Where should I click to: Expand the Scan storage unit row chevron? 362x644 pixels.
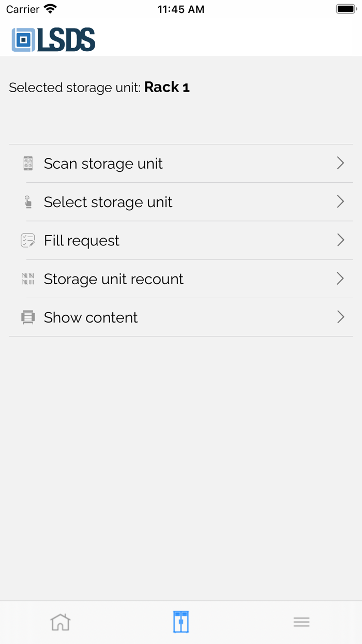pos(340,163)
